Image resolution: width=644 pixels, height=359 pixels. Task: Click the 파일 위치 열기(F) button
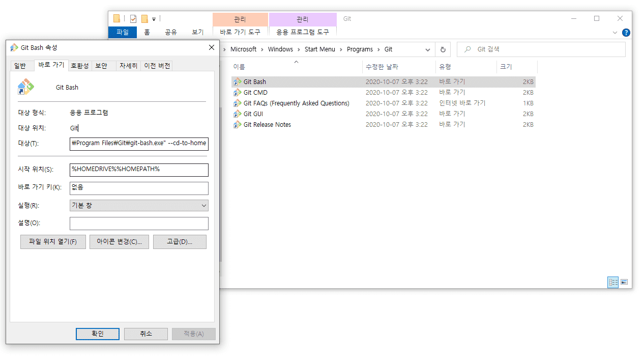coord(53,241)
